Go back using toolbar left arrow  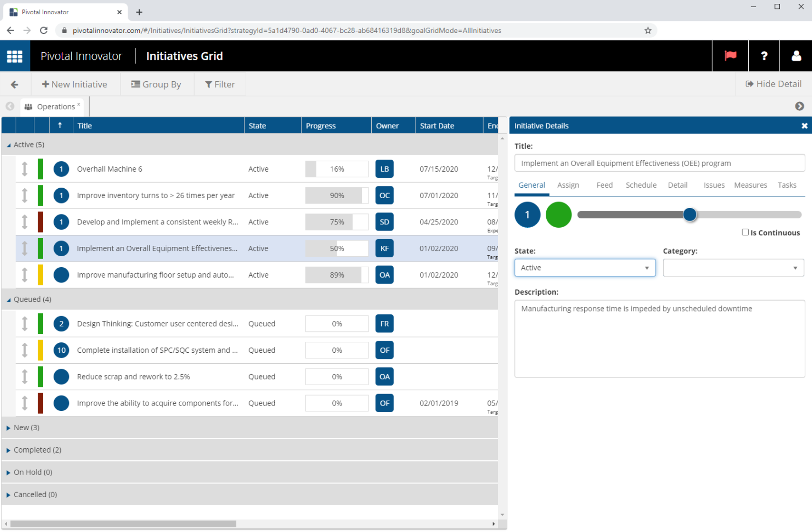coord(15,85)
